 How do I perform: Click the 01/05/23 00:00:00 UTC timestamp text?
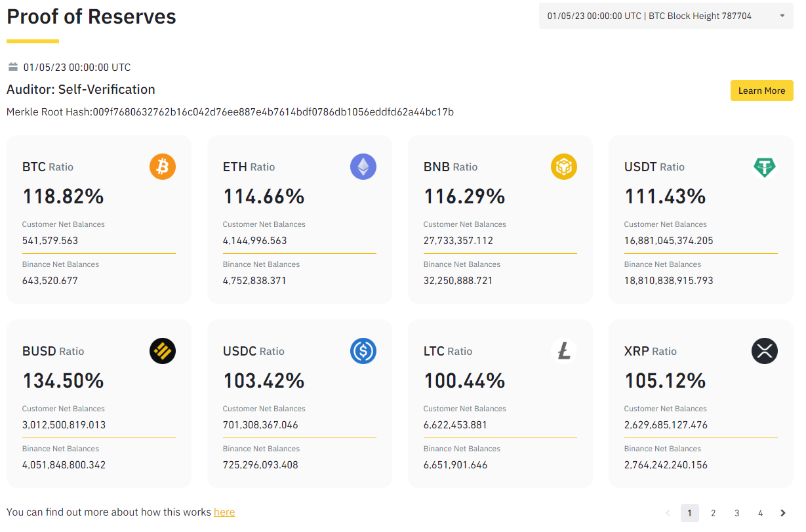pos(77,67)
